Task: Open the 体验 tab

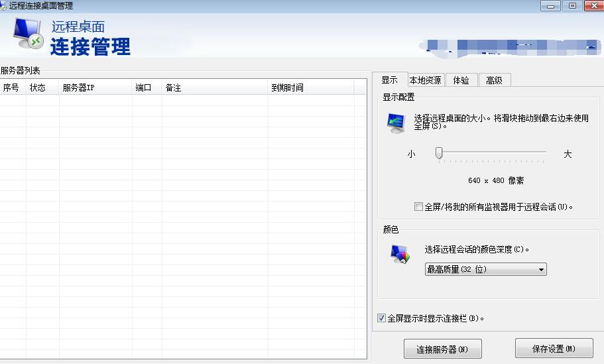Action: coord(461,80)
